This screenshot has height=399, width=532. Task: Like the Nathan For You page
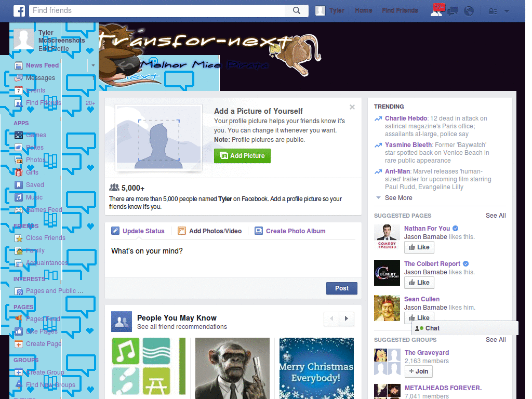pos(419,247)
